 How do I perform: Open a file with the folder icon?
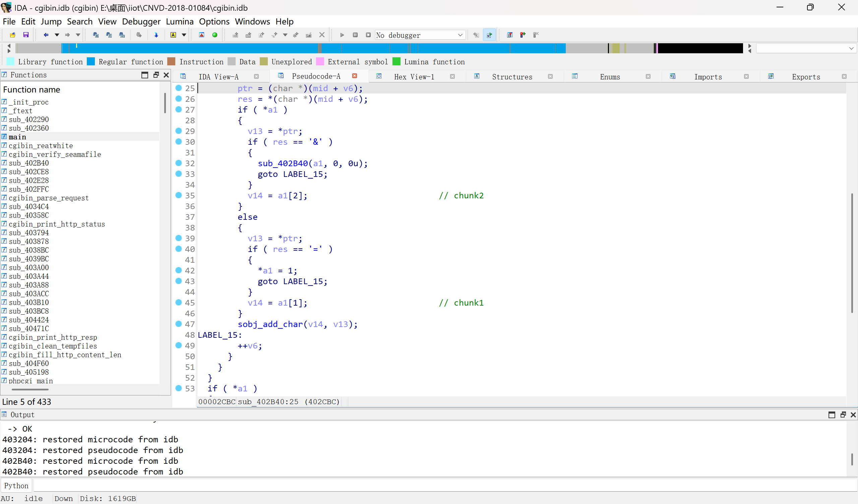click(x=13, y=35)
